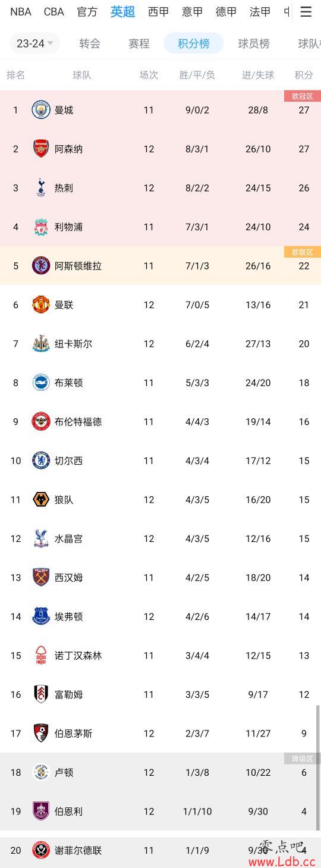Tap the Chelsea club crest

(x=41, y=460)
